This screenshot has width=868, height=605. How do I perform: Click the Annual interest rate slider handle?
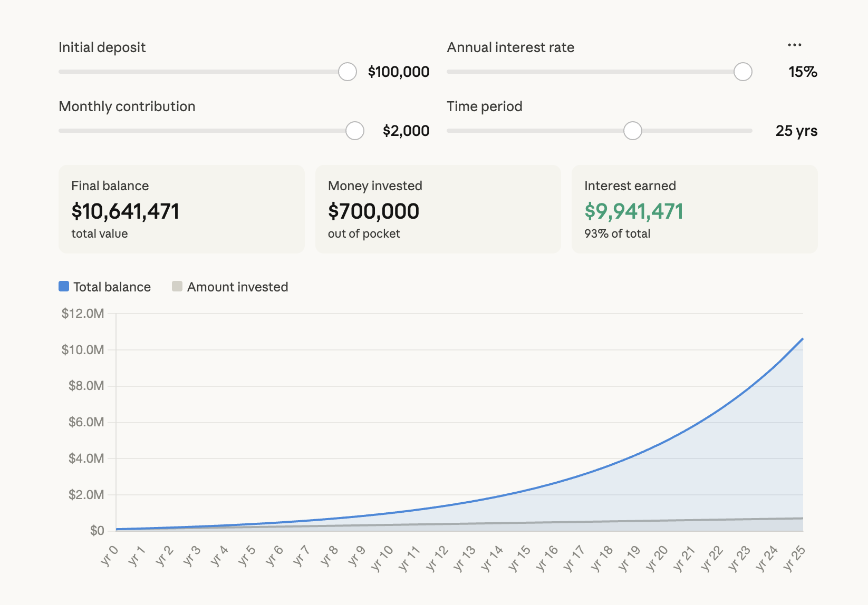[x=742, y=72]
